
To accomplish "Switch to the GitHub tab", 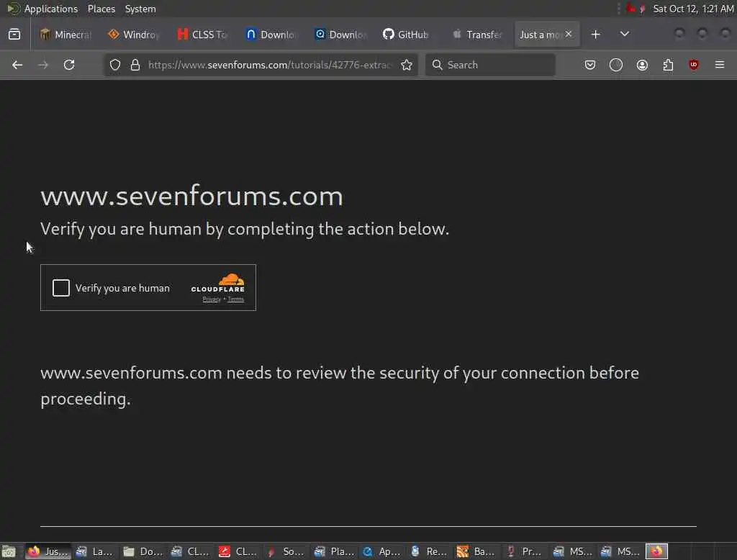I will tap(408, 35).
